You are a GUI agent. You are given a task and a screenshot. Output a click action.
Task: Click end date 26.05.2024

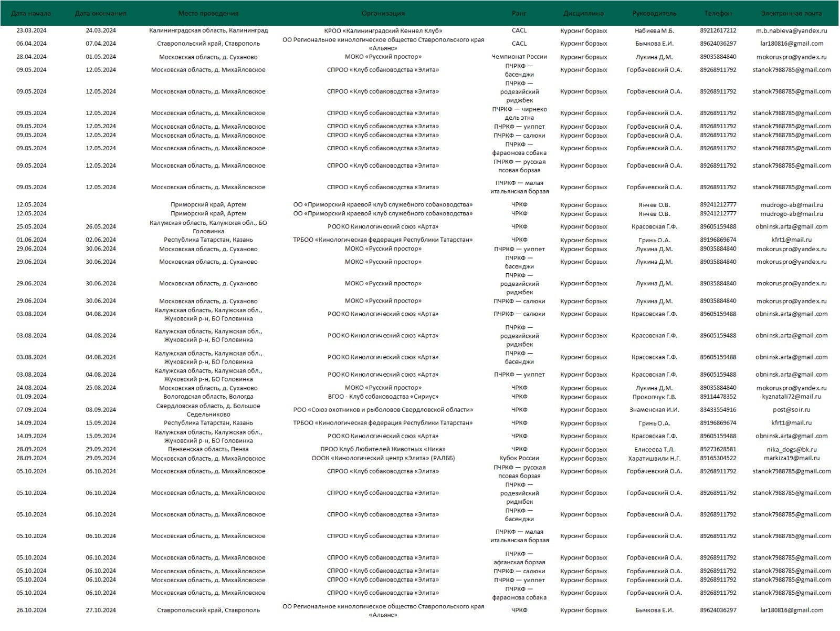pos(101,226)
